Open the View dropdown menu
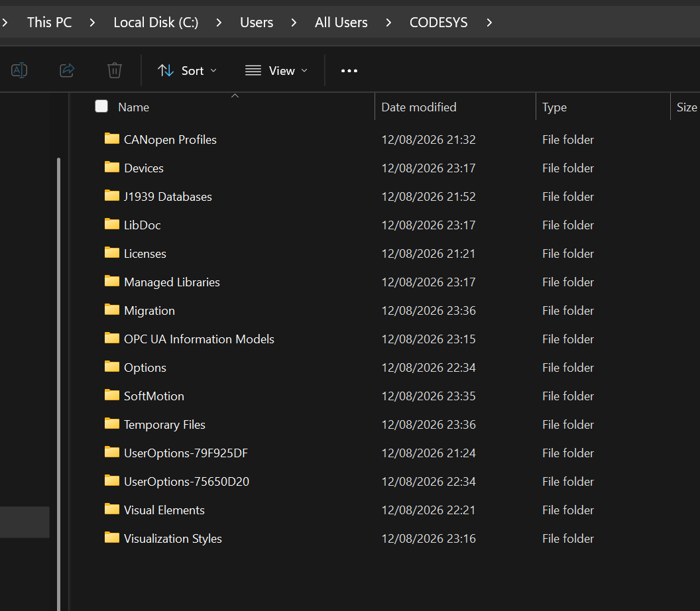 click(276, 70)
